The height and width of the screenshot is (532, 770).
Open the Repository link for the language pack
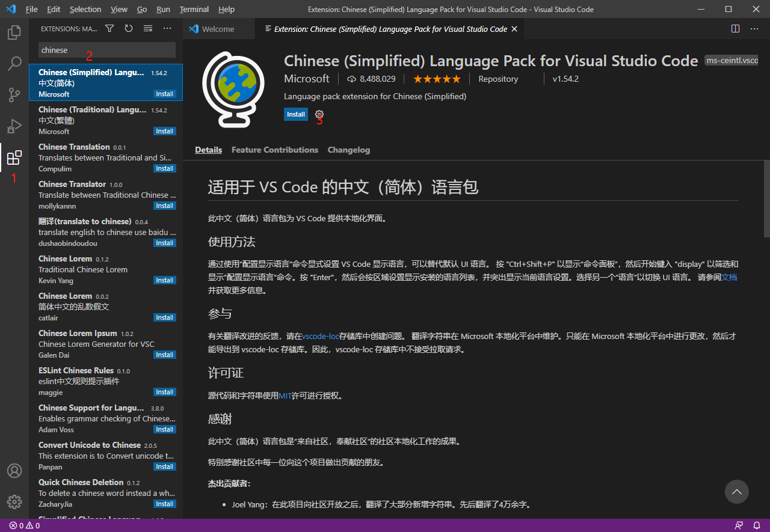pyautogui.click(x=497, y=79)
